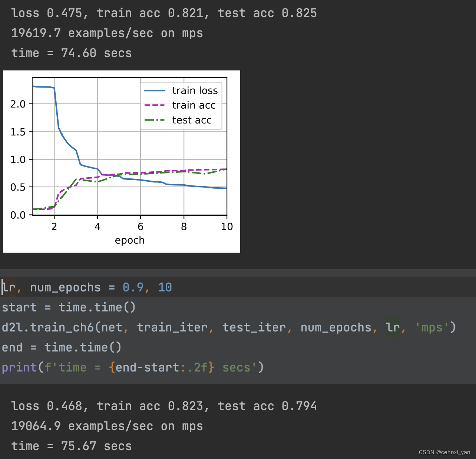
Task: Click the 'start = time.time()' code line
Action: [x=69, y=307]
